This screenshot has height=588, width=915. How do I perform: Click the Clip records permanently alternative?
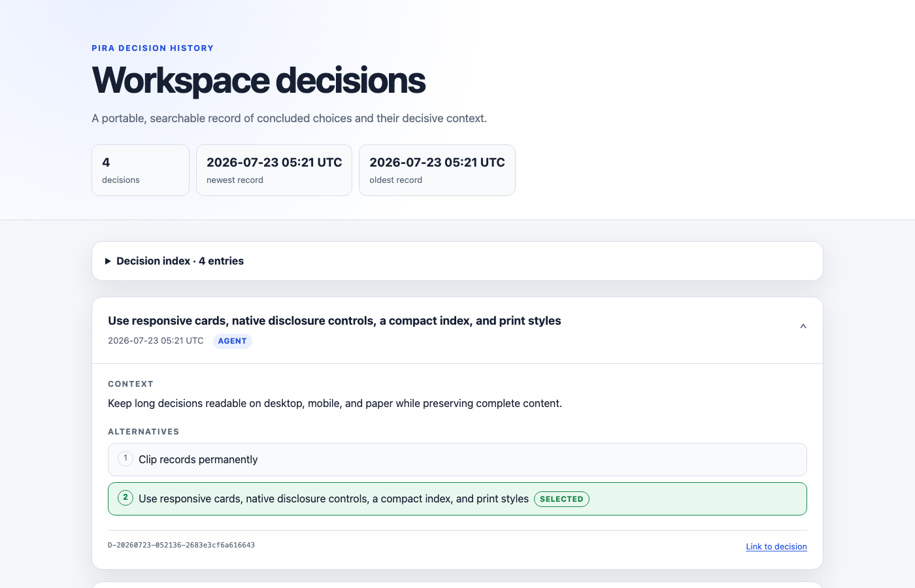[x=457, y=460]
